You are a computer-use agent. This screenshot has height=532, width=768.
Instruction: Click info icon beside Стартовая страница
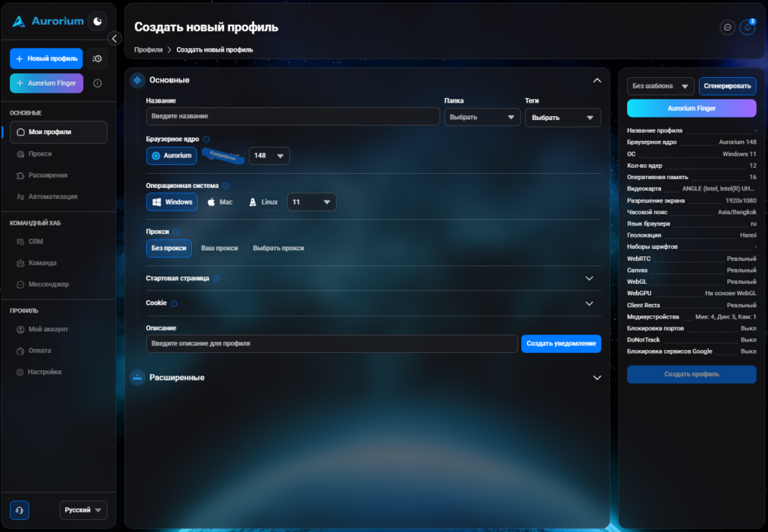click(217, 279)
